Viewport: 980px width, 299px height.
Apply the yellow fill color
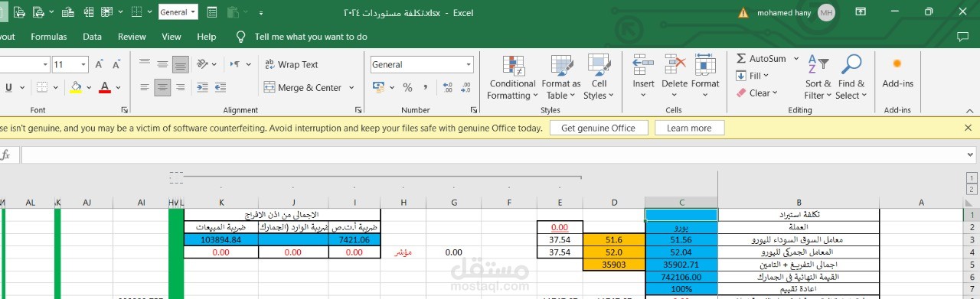coord(76,87)
